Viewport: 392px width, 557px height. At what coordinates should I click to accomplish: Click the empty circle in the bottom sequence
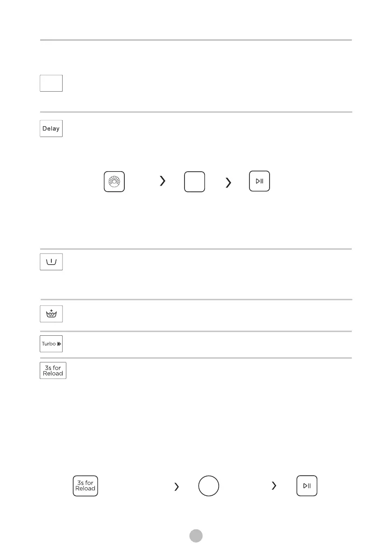tap(208, 486)
